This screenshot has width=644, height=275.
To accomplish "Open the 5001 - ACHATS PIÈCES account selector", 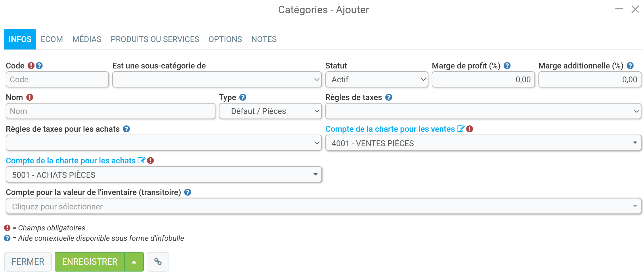I will click(164, 174).
